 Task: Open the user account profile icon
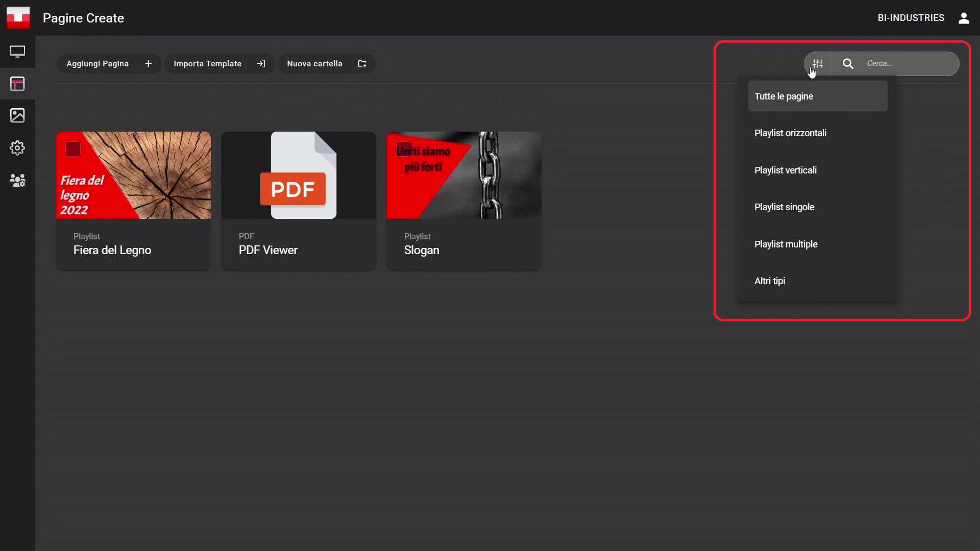pos(964,18)
